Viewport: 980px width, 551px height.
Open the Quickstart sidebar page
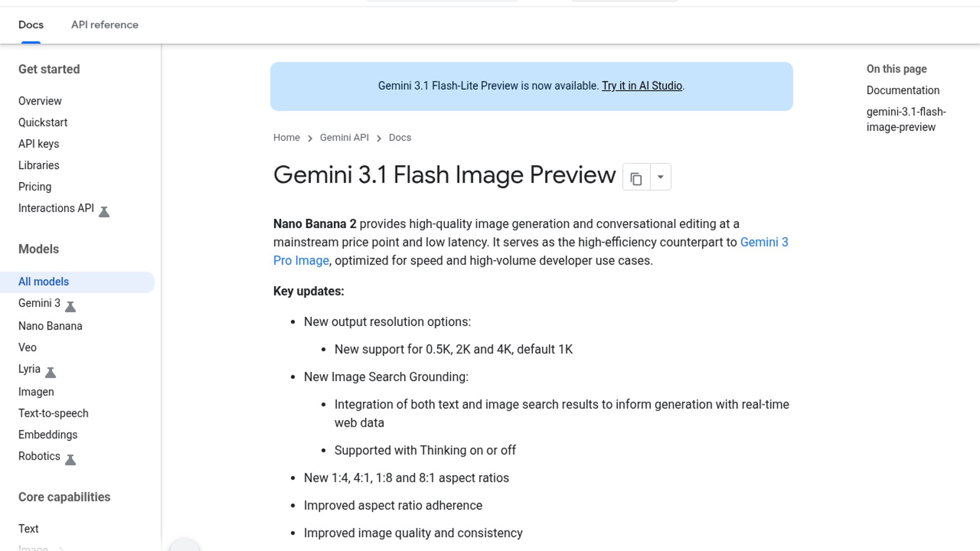[43, 122]
